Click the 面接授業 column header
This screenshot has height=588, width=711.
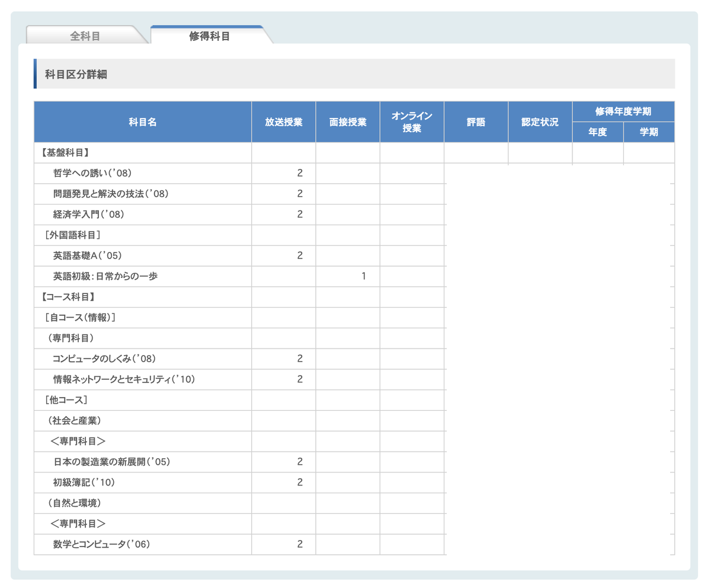347,121
